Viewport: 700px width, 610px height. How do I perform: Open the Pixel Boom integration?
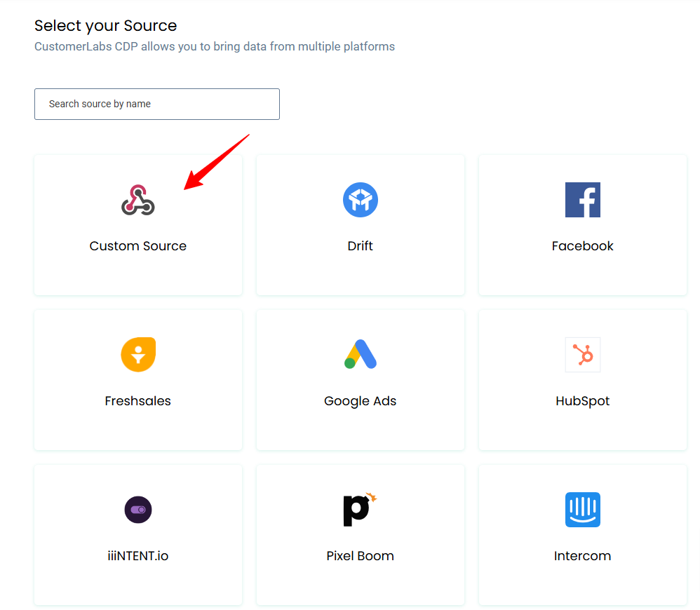[360, 534]
